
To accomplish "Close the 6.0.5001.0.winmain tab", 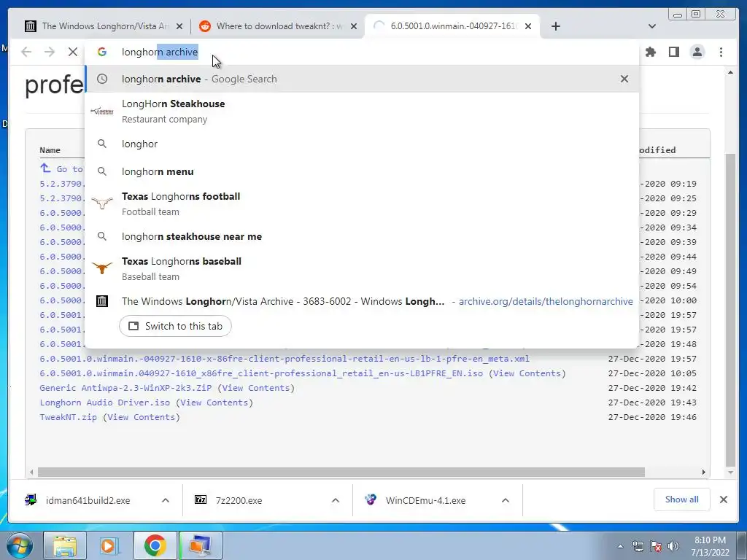I will coord(528,26).
